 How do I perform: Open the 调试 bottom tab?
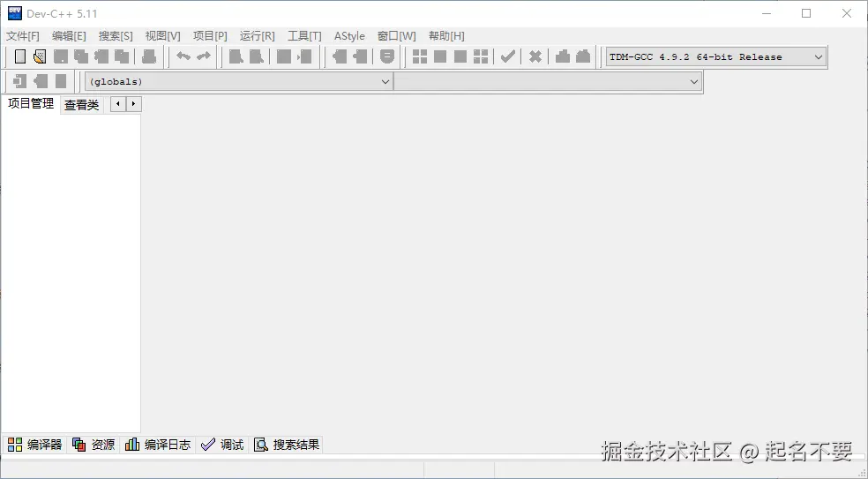pos(222,445)
